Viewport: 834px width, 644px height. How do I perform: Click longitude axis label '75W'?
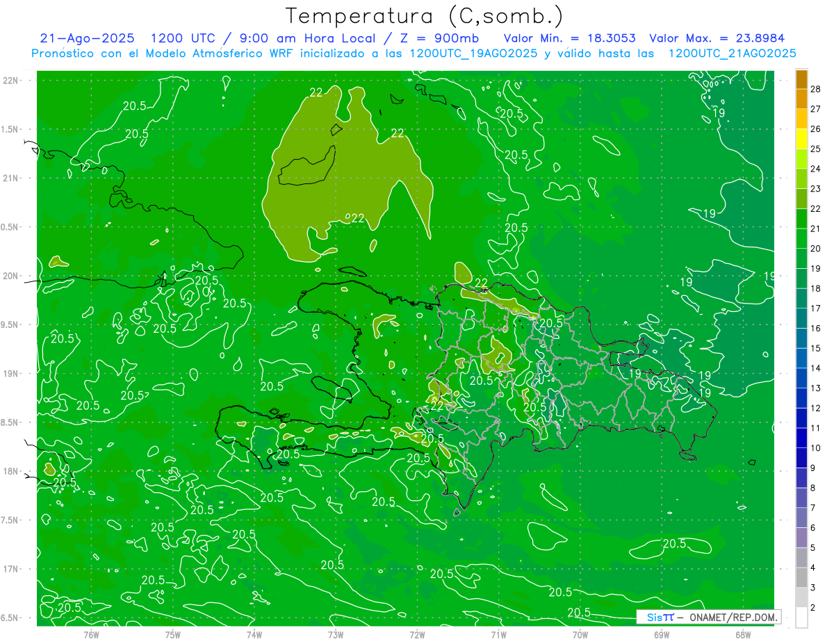pyautogui.click(x=173, y=634)
